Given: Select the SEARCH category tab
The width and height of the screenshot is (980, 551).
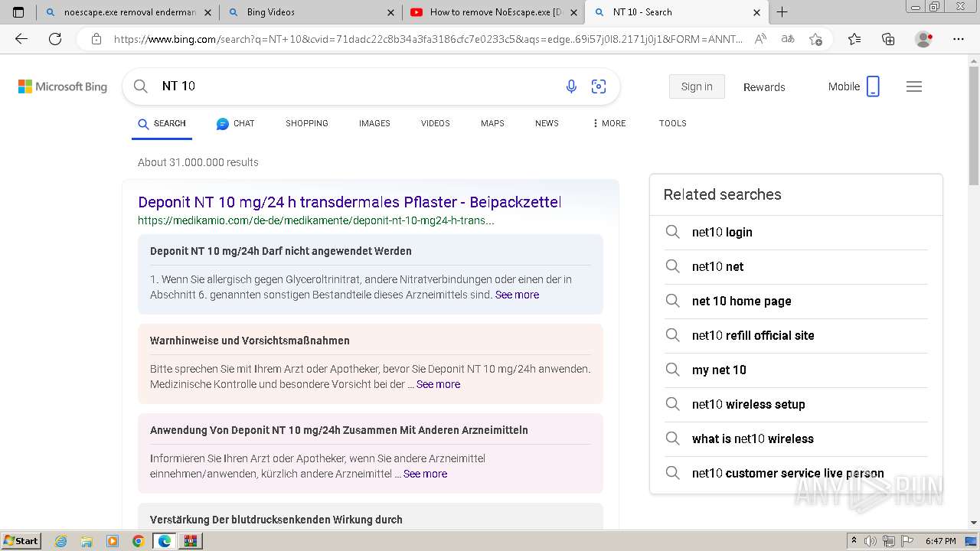Looking at the screenshot, I should (x=162, y=123).
